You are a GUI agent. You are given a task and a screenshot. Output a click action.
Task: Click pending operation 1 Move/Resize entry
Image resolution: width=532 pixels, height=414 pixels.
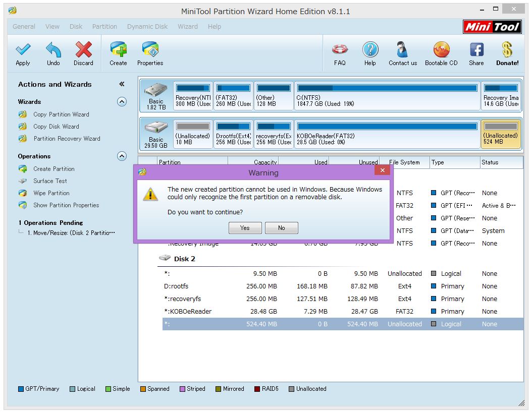[71, 233]
